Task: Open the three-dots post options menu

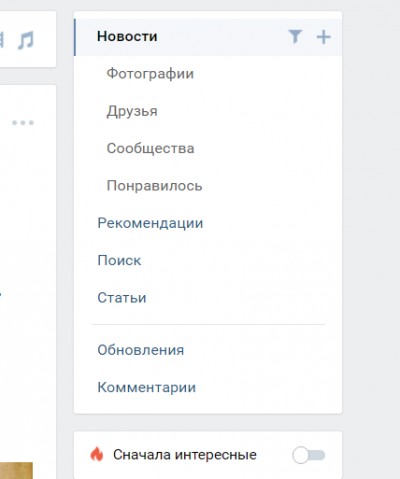Action: click(x=23, y=123)
